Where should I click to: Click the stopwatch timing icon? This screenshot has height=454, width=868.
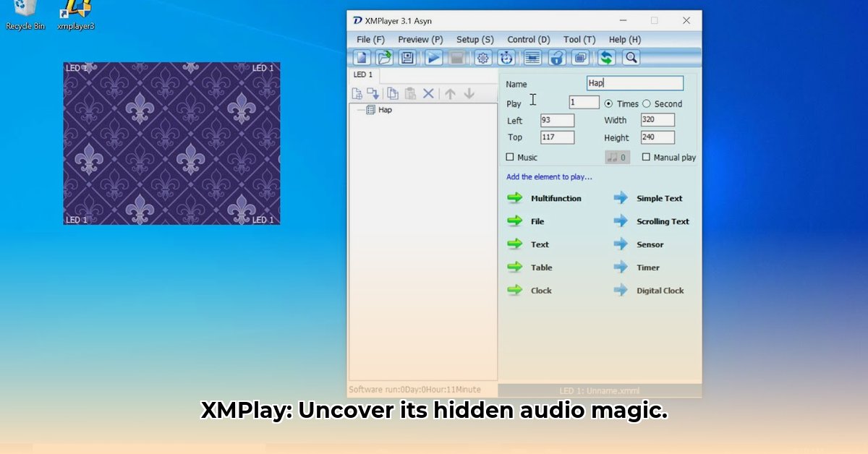pyautogui.click(x=506, y=58)
